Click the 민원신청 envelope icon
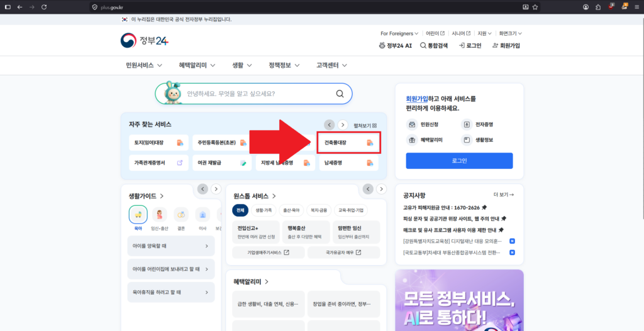The image size is (644, 331). (x=411, y=124)
